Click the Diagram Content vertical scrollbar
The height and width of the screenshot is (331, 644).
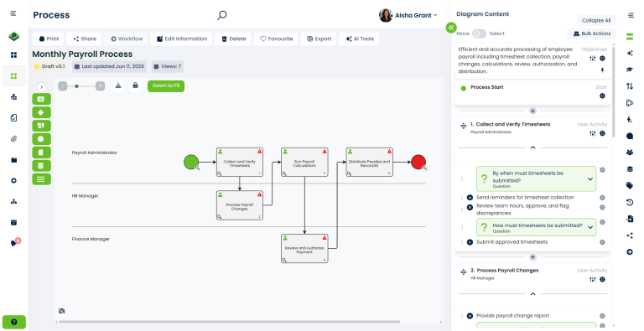click(x=613, y=91)
